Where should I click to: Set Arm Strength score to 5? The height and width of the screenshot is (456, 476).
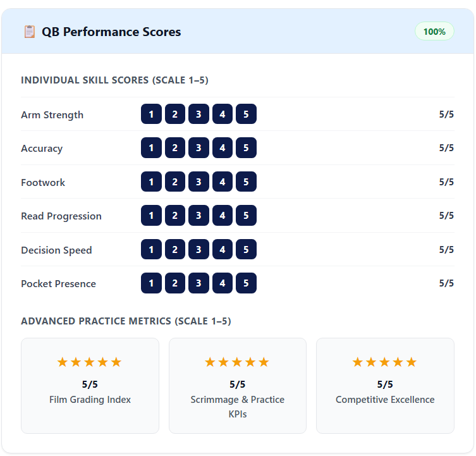click(x=246, y=114)
